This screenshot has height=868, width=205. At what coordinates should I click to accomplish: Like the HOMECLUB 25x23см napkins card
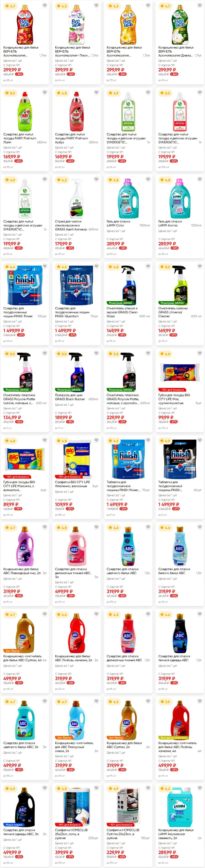coord(96,788)
